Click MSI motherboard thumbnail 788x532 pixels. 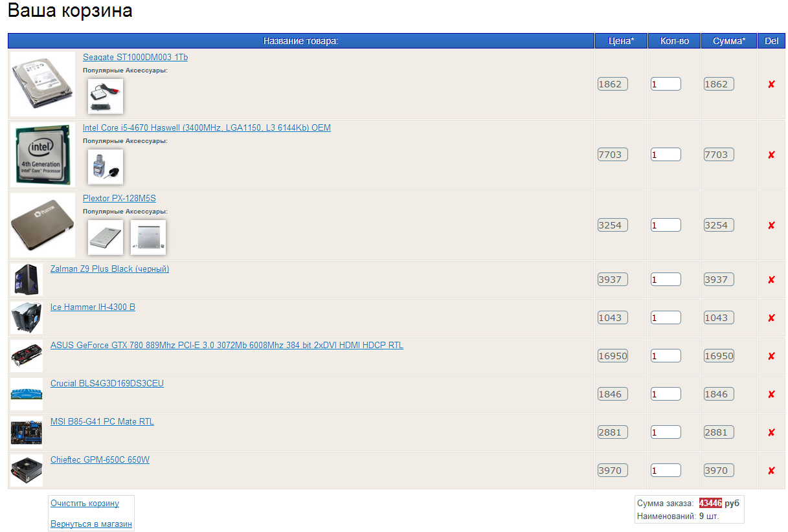point(27,432)
